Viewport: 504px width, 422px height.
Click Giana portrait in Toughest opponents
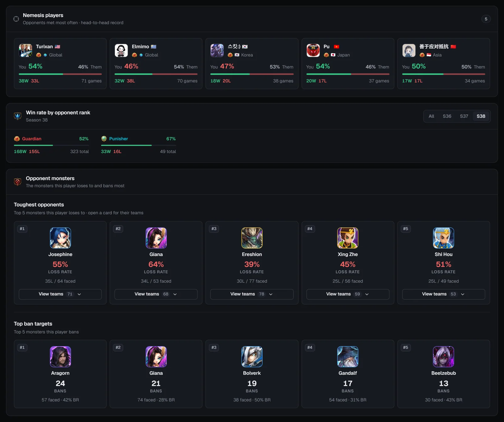click(x=156, y=238)
